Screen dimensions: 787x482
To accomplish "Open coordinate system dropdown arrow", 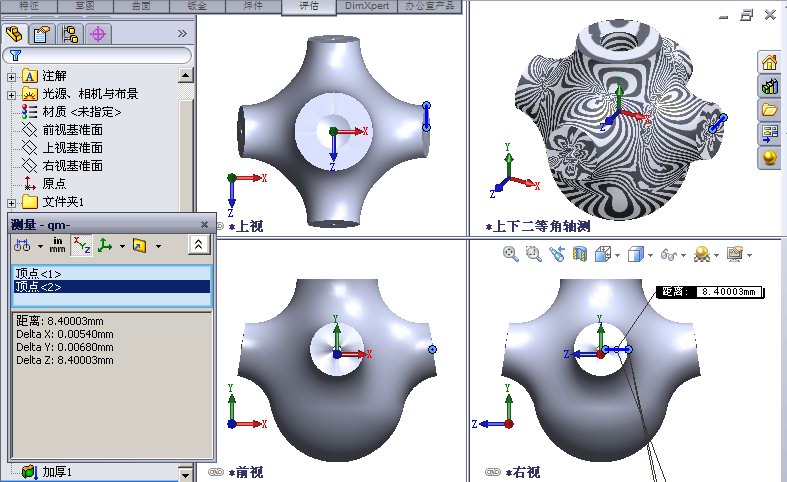I will coord(122,246).
